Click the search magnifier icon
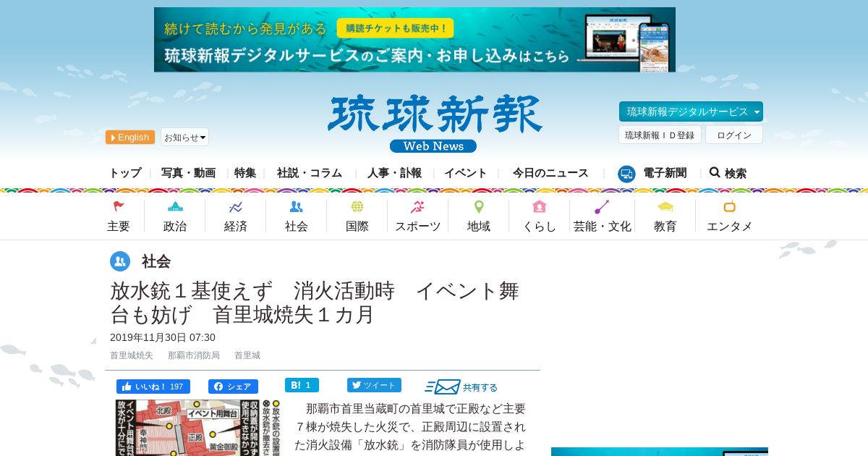868x456 pixels. pos(715,172)
